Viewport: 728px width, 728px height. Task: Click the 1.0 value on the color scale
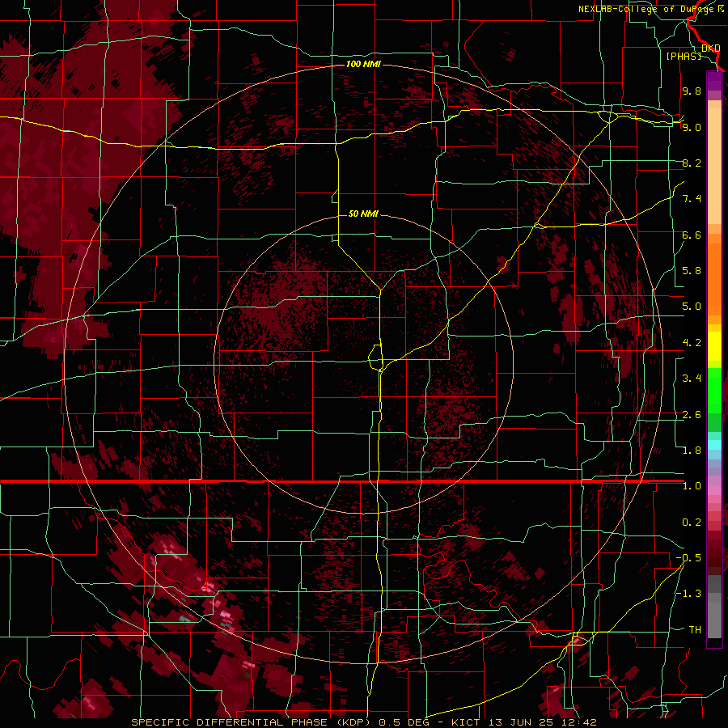(692, 486)
